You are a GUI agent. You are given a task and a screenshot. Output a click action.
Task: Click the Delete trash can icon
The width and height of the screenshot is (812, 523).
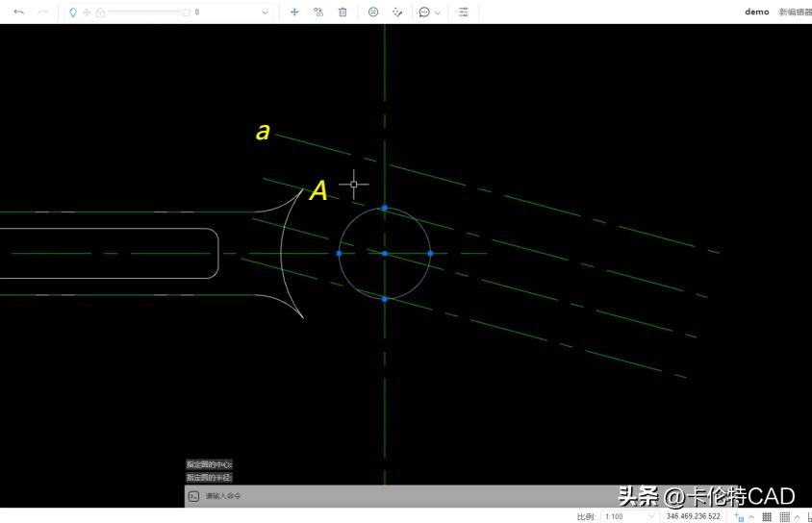(343, 12)
